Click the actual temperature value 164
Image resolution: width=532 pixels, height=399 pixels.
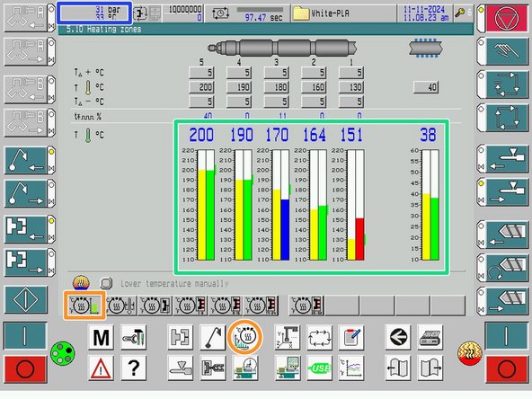(315, 135)
